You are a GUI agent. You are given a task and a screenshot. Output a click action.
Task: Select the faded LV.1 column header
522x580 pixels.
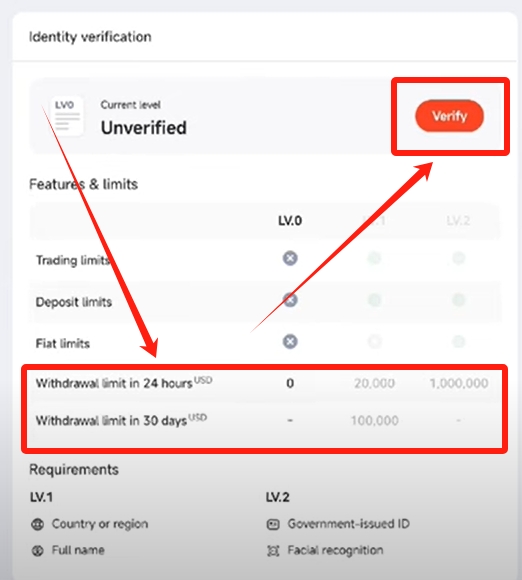pos(374,221)
